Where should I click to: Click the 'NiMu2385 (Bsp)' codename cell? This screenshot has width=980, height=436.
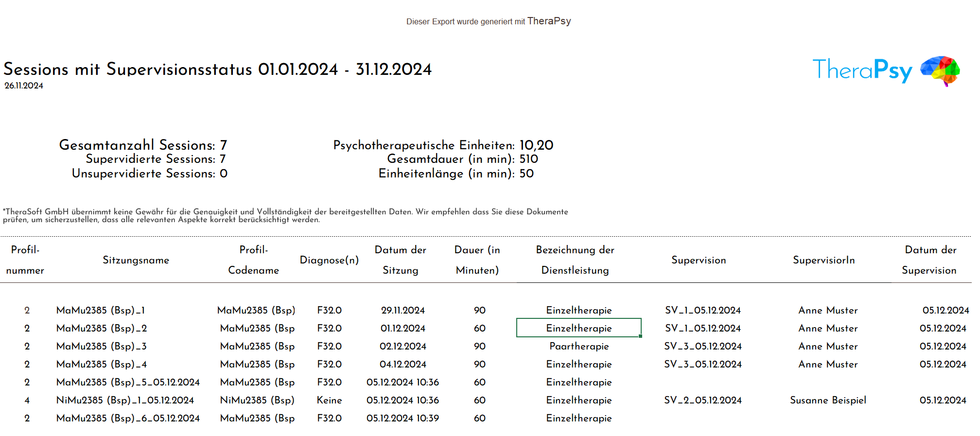[x=258, y=401]
